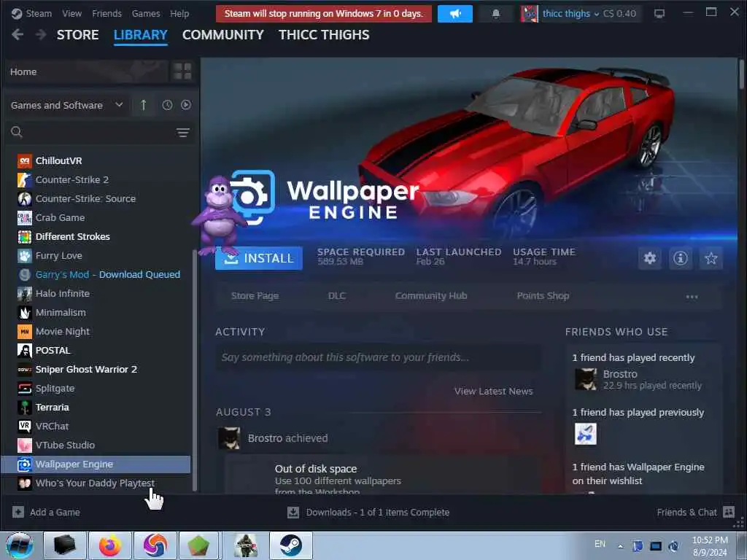Viewport: 747px width, 560px height.
Task: Open the Friends menu
Action: 107,13
